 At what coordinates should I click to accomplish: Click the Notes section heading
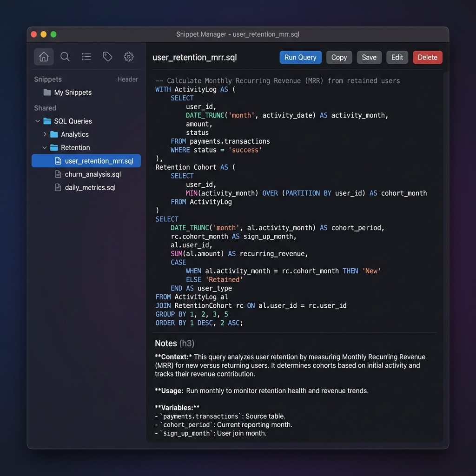165,343
